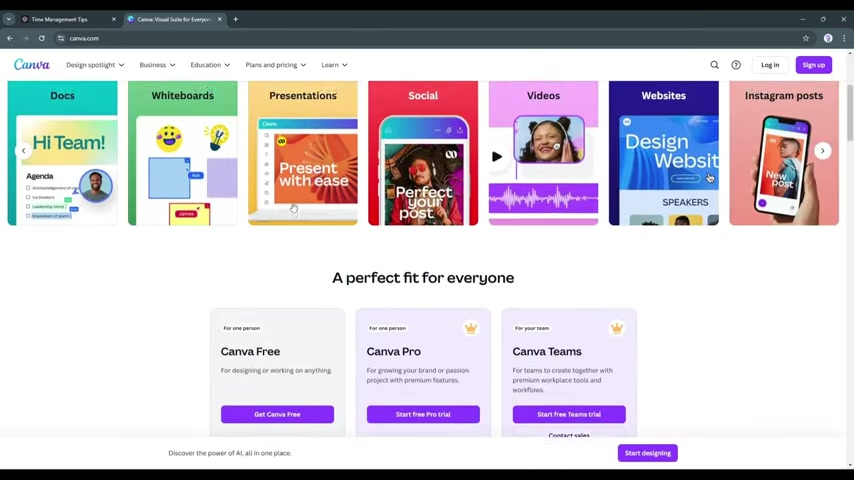Viewport: 854px width, 480px height.
Task: Show more cards with the right carousel arrow
Action: 822,150
